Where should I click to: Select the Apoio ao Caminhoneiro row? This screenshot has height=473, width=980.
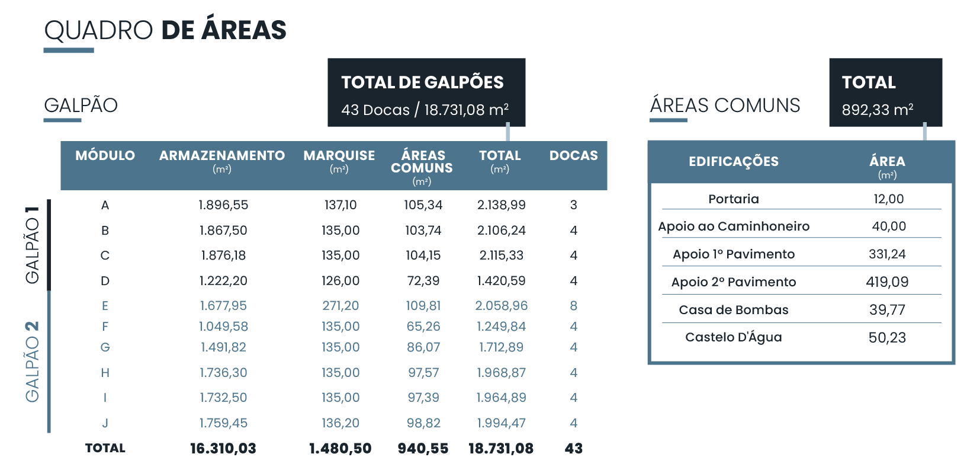[733, 226]
